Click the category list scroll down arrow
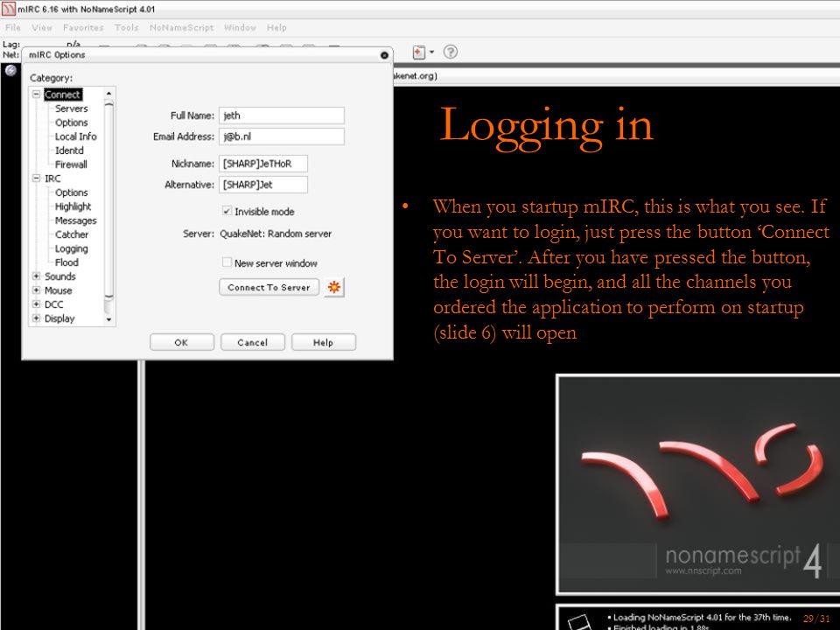 pyautogui.click(x=108, y=319)
